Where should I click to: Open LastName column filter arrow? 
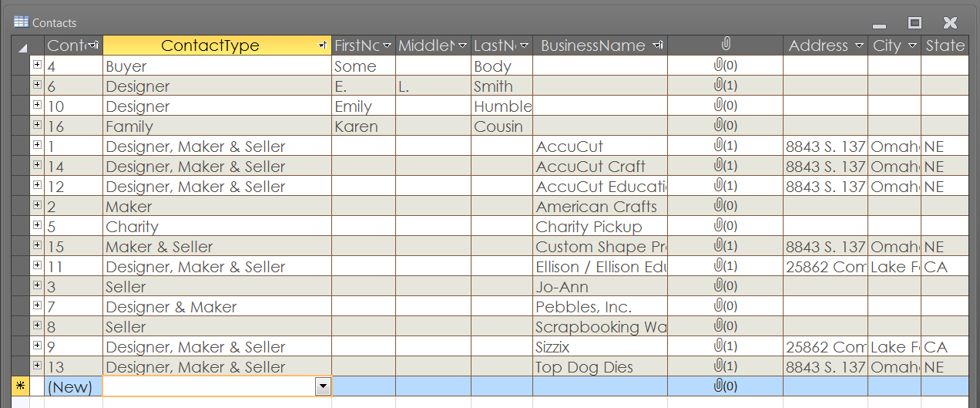(524, 46)
